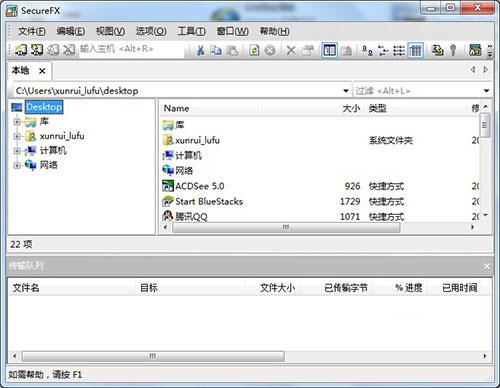
Task: Sort files by 类型 column header
Action: [x=416, y=108]
